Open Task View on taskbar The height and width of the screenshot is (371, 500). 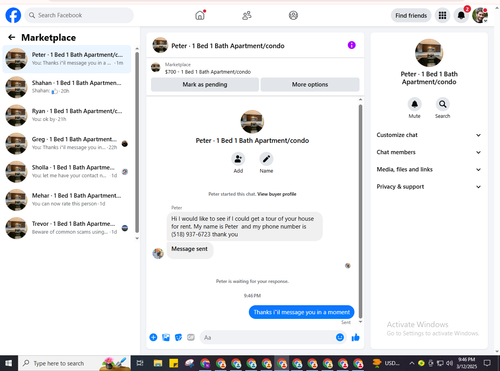[x=140, y=363]
